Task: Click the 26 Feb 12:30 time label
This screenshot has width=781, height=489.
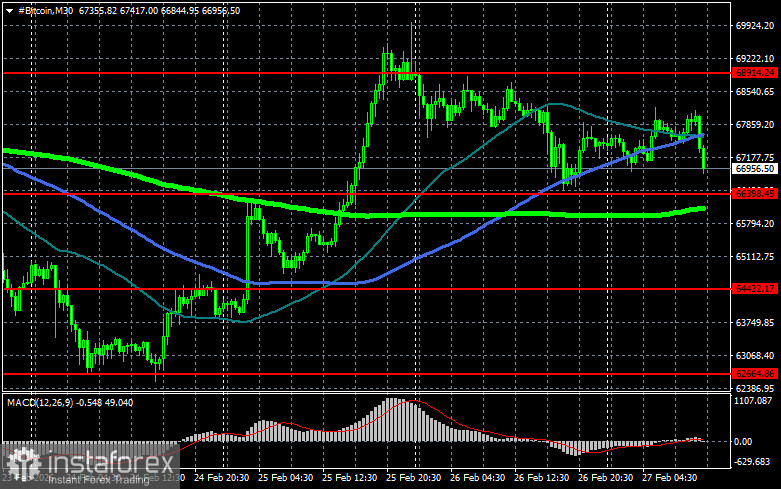Action: click(x=541, y=478)
